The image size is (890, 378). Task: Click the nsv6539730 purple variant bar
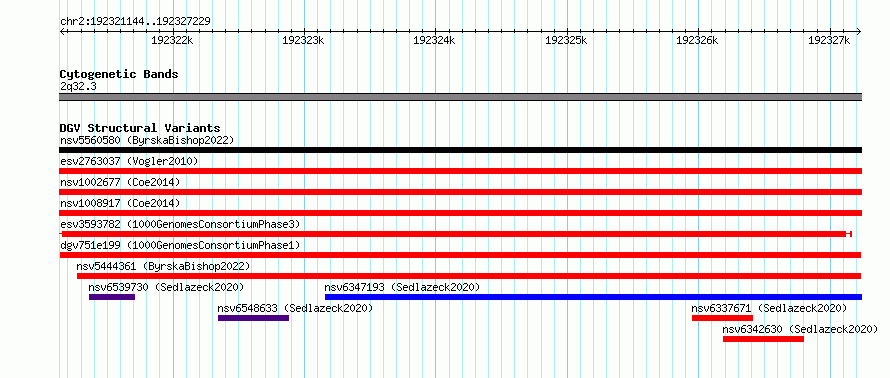tap(112, 297)
